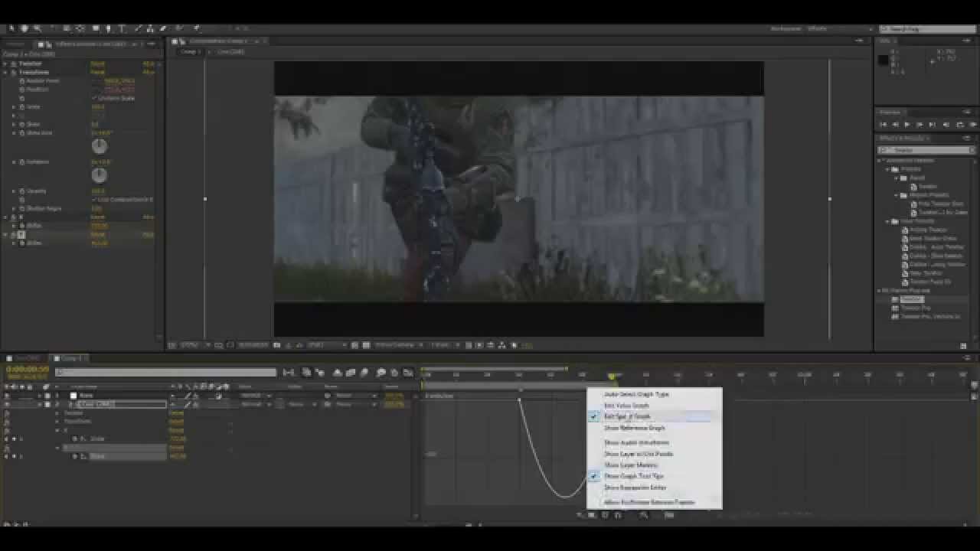The height and width of the screenshot is (551, 980).
Task: Collapse Twixtor effect in Effect Controls
Action: pos(5,64)
